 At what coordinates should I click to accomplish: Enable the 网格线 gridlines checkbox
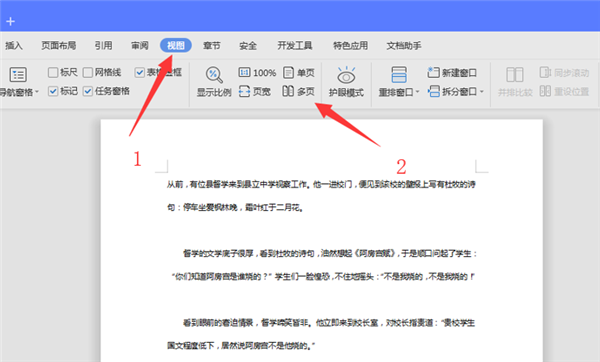coord(88,72)
